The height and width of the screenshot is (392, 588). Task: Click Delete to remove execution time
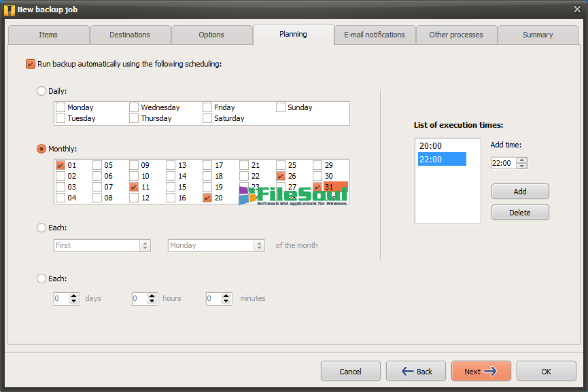(x=520, y=213)
